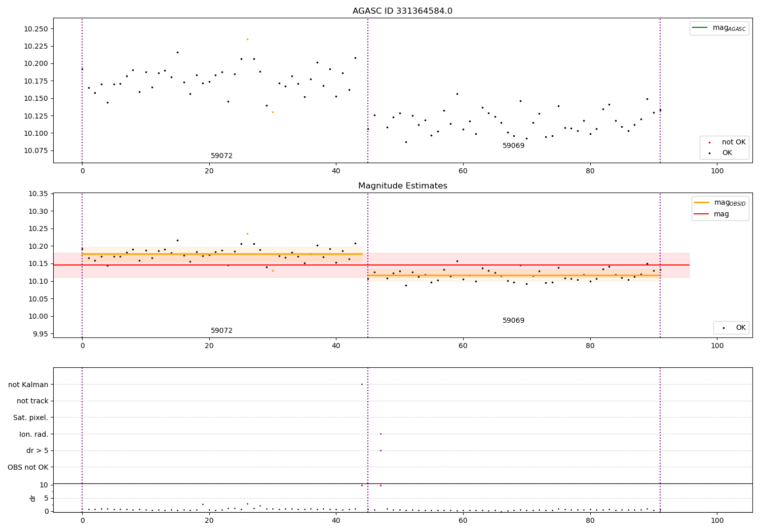Click "OK" legend entry in Magnitude Estimates plot
Screen dimensions: 760x532
734,328
